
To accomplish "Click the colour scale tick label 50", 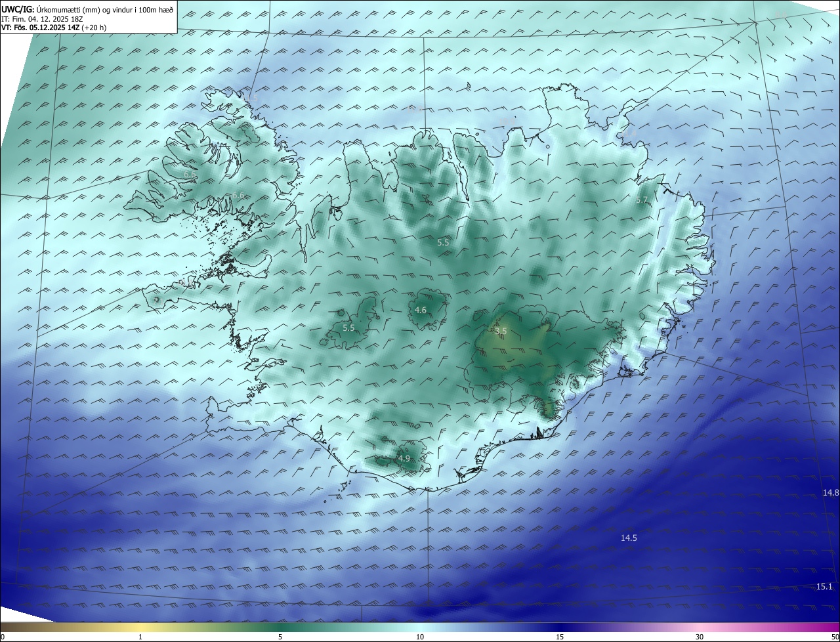I will click(x=834, y=637).
